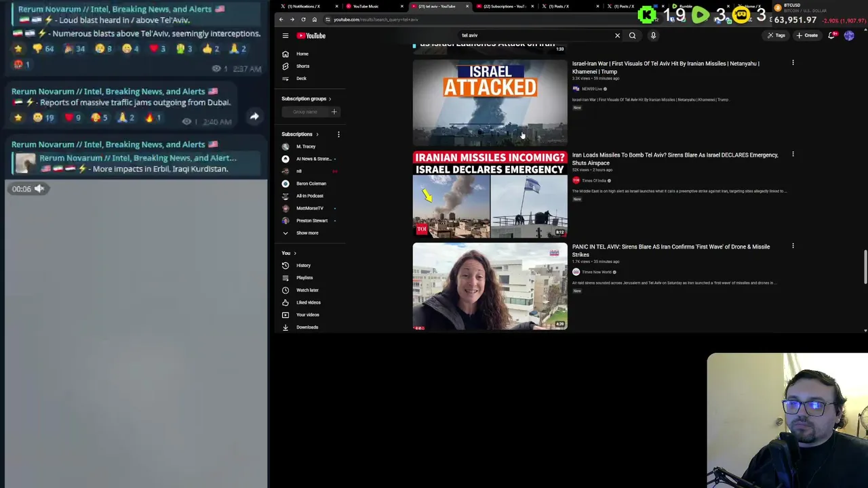Start voice search with microphone icon
The image size is (868, 488).
click(x=653, y=35)
